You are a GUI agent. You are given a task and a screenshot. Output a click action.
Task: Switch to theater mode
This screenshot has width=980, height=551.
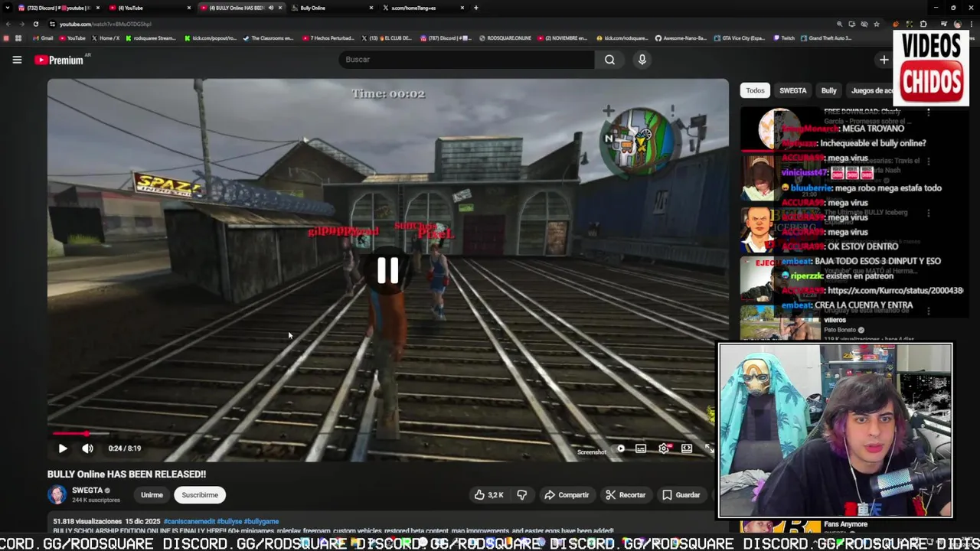click(687, 448)
